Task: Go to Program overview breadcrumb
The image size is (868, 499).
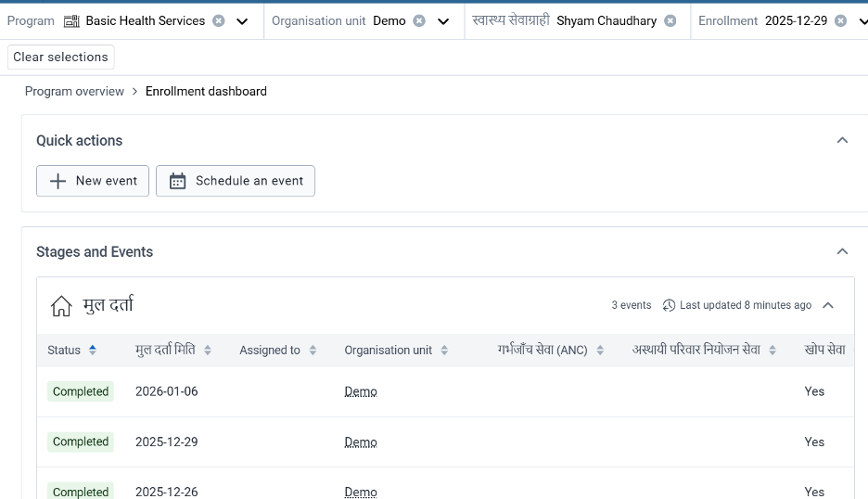Action: point(74,91)
